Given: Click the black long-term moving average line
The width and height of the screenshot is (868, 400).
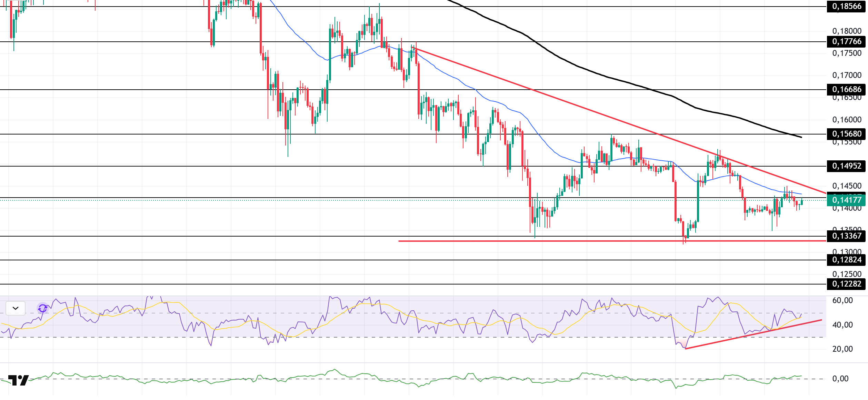Looking at the screenshot, I should tap(586, 70).
